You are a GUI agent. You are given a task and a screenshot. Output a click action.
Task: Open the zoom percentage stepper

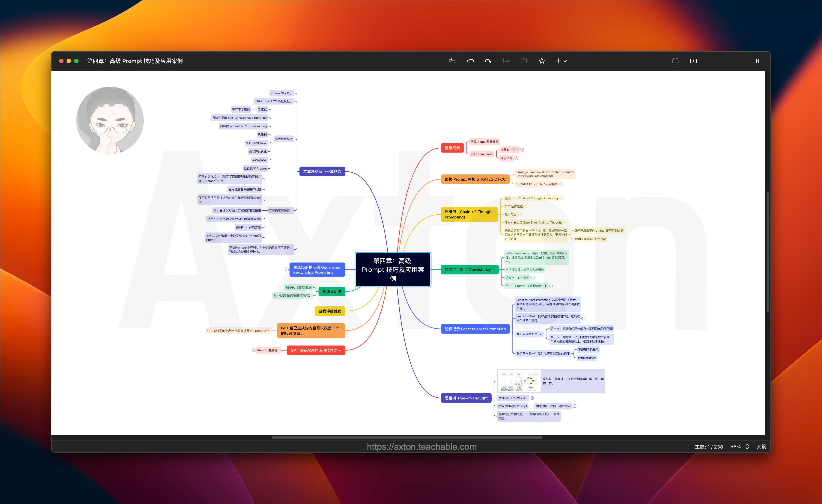(x=747, y=447)
